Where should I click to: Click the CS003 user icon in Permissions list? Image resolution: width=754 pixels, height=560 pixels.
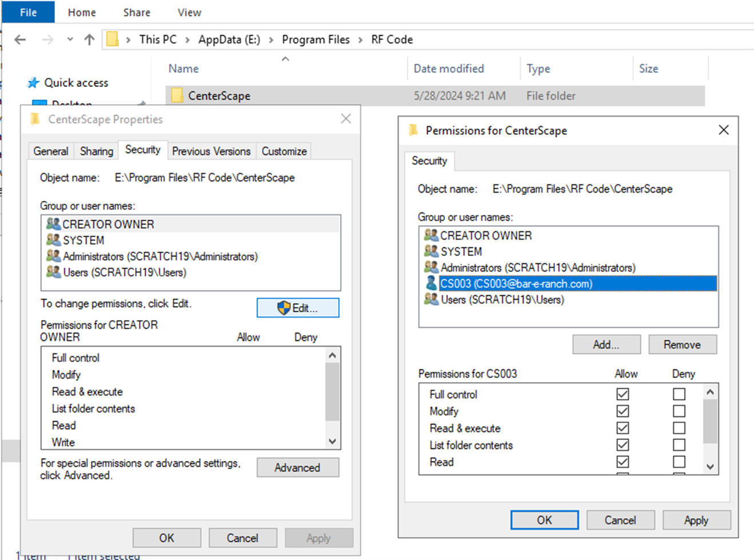[x=431, y=283]
